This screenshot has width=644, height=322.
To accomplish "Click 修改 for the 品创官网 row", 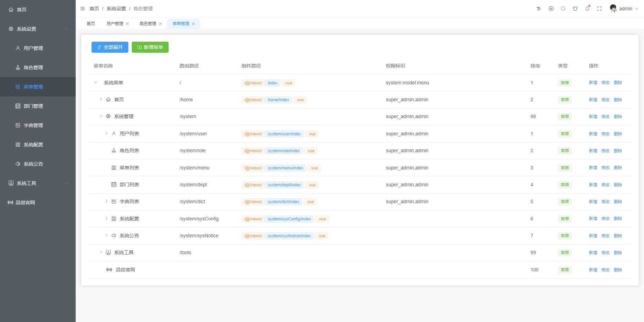I will [x=605, y=270].
